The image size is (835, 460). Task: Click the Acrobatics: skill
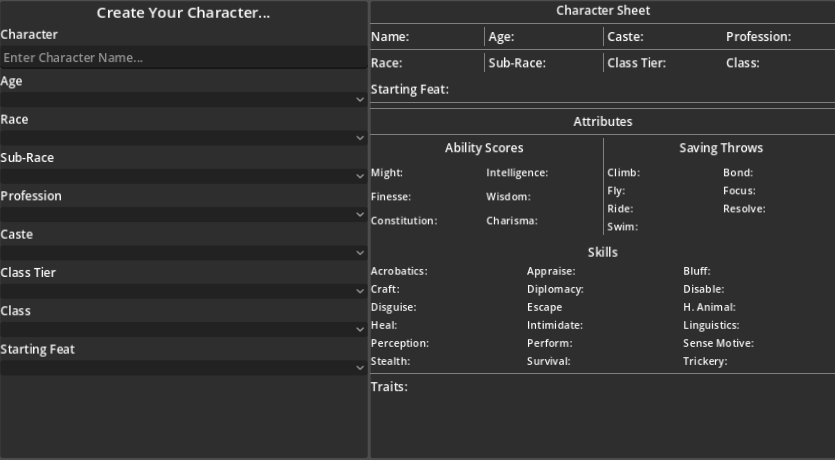[x=399, y=271]
